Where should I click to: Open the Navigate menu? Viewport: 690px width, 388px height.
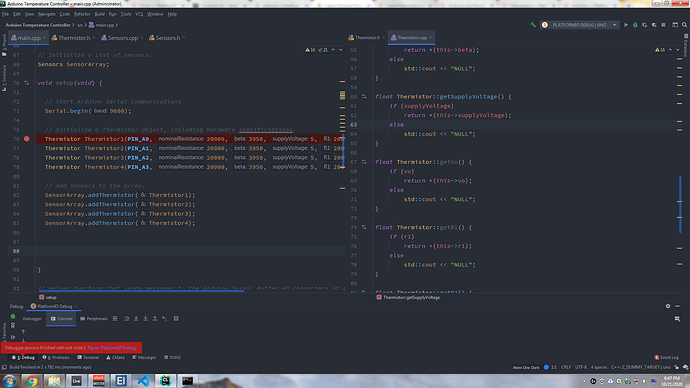47,14
